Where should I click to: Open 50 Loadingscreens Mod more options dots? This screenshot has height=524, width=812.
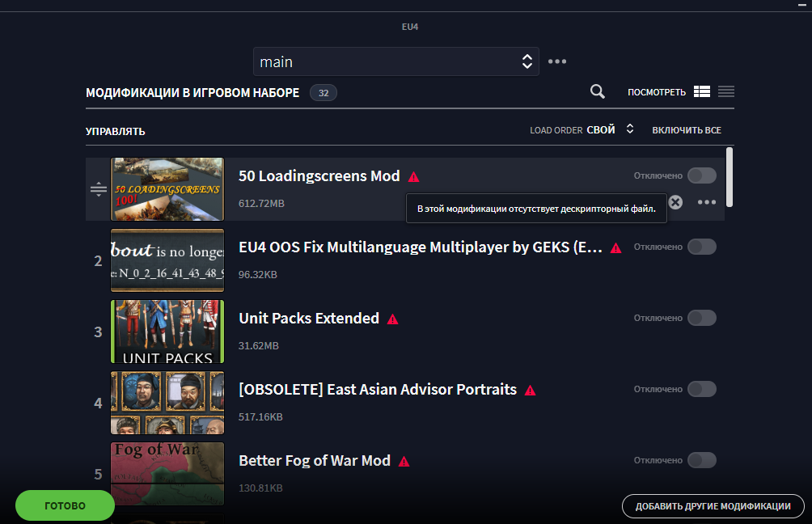pyautogui.click(x=706, y=202)
